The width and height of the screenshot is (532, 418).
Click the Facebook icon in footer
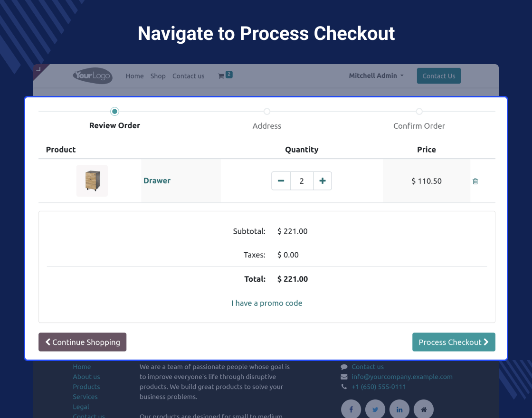tap(351, 409)
